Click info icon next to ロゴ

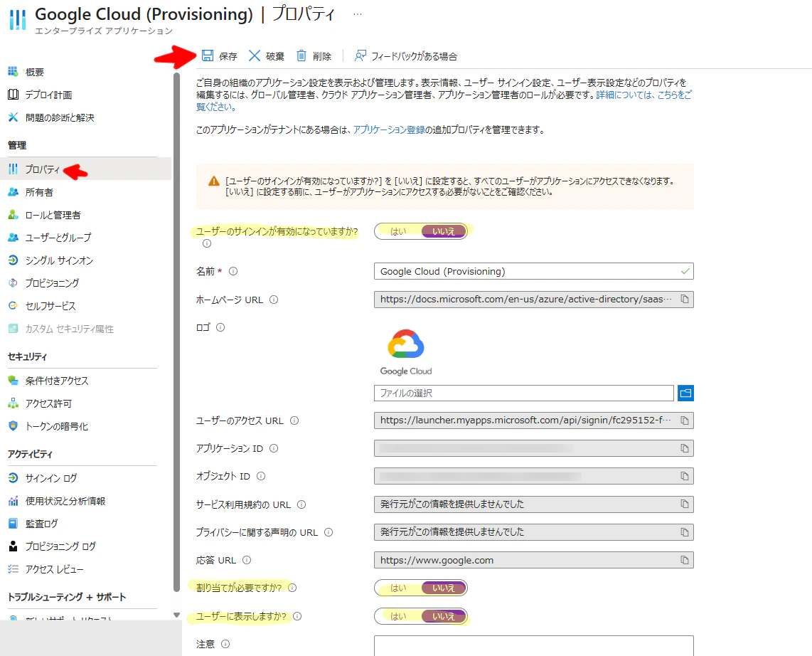tap(220, 327)
